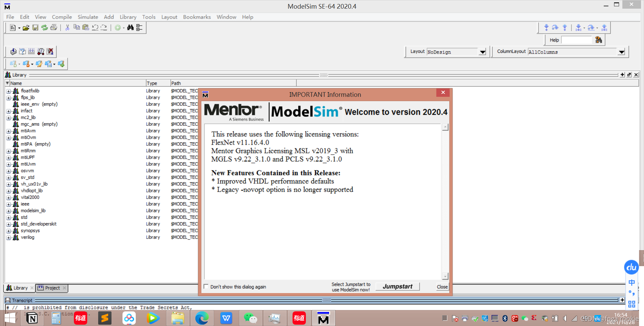644x326 pixels.
Task: Expand the ieee library in the tree
Action: click(x=8, y=204)
